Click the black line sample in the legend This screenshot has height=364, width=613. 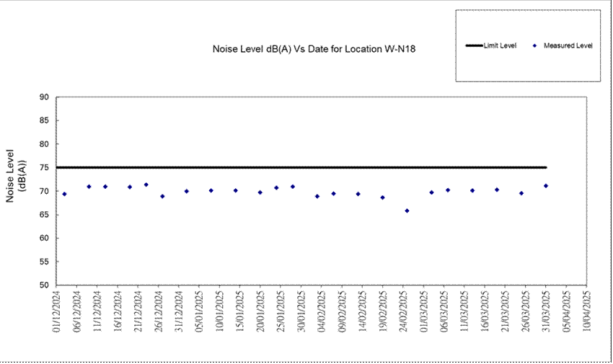click(x=473, y=46)
